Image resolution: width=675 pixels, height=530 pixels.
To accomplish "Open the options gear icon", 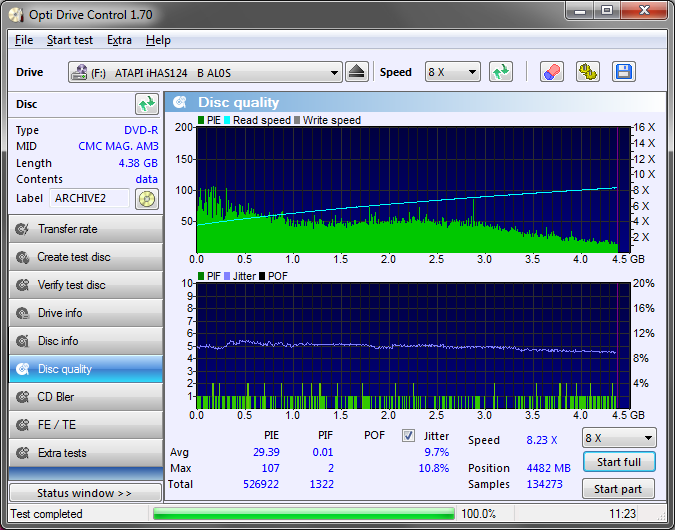I will tap(588, 72).
